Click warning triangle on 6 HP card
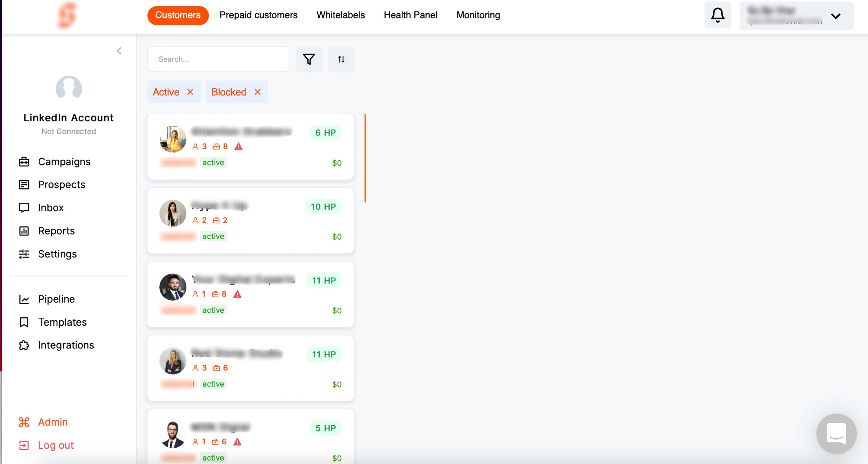This screenshot has height=464, width=868. click(x=238, y=146)
